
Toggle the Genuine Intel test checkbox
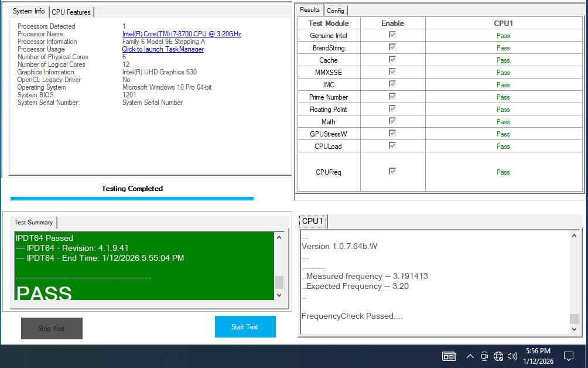coord(392,35)
